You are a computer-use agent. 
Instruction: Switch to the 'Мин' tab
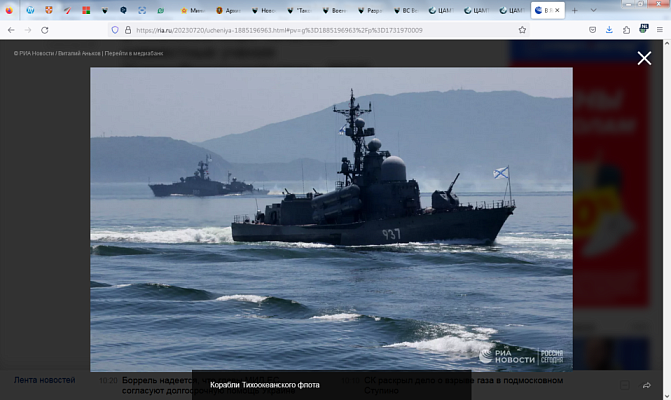[x=192, y=10]
